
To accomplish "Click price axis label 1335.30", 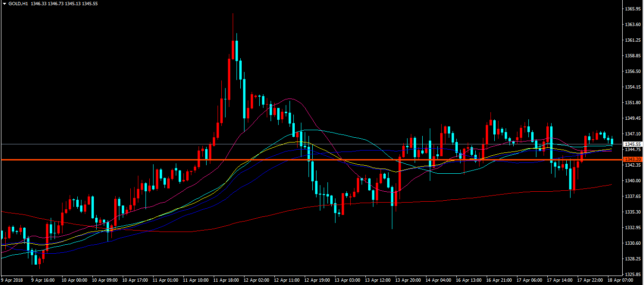I will [x=633, y=212].
